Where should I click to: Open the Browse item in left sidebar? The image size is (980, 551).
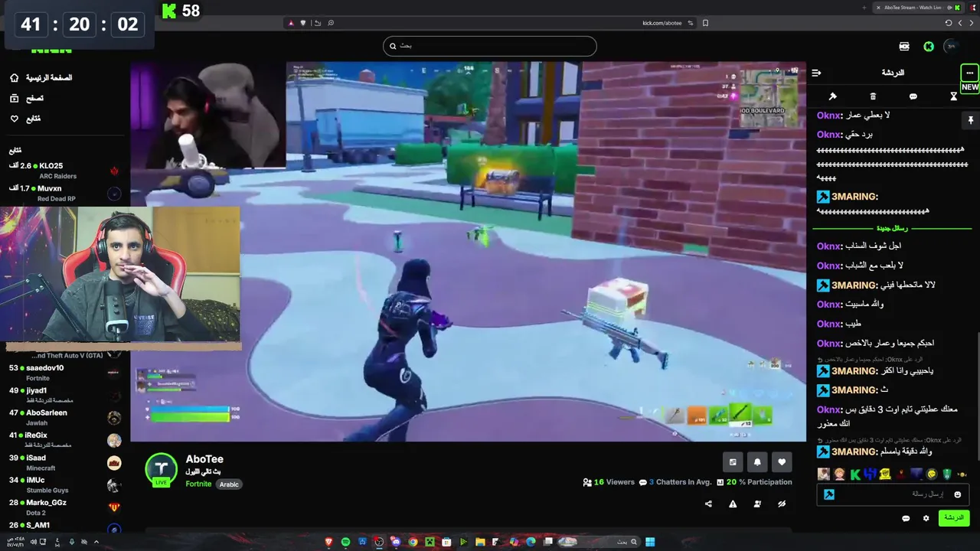(x=27, y=99)
